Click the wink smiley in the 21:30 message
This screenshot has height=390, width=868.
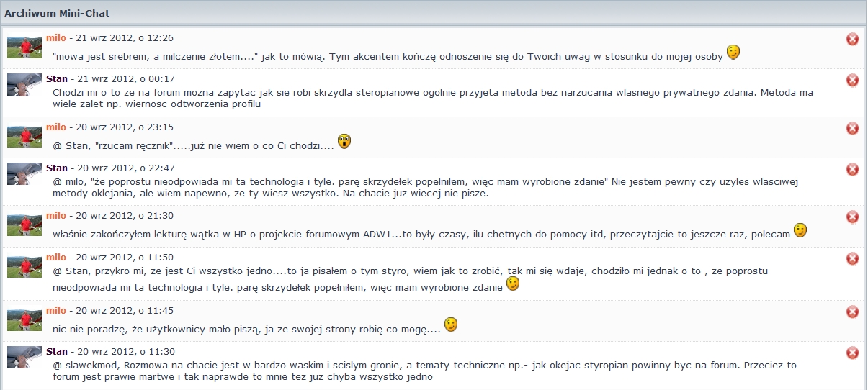[x=800, y=230]
